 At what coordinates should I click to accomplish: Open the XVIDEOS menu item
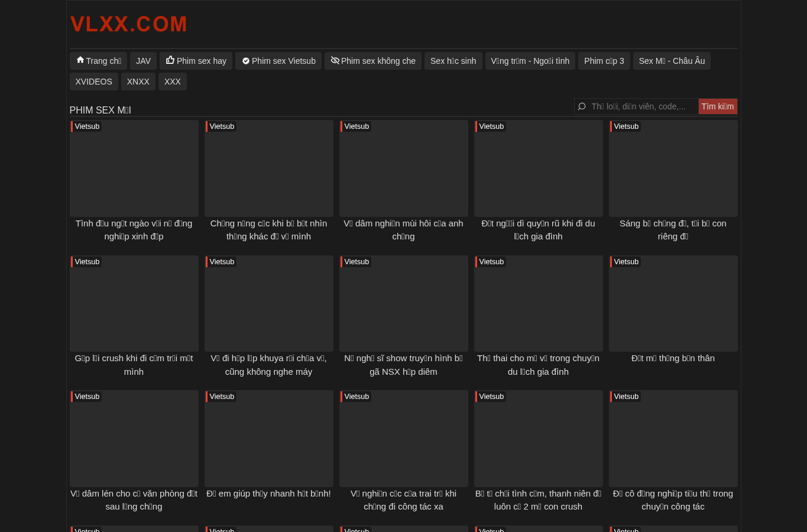coord(94,82)
